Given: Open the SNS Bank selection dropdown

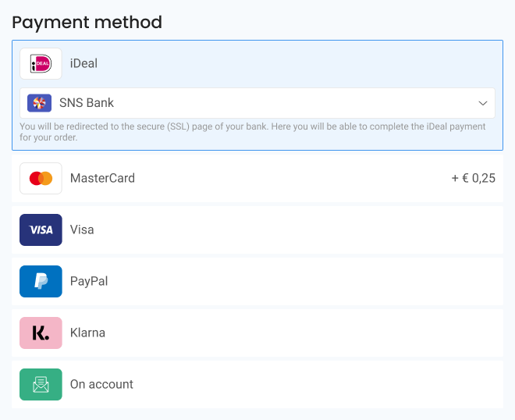Looking at the screenshot, I should tap(257, 103).
